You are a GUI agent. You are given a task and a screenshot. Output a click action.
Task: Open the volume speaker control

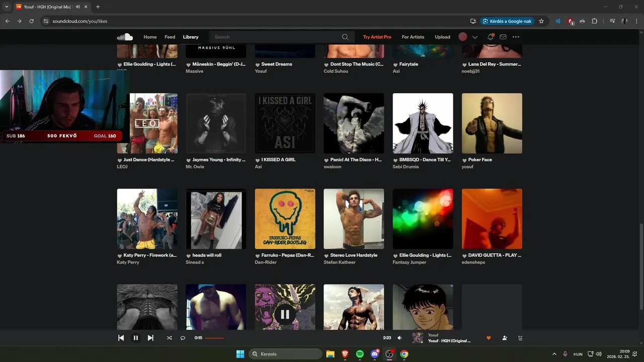[x=399, y=338]
